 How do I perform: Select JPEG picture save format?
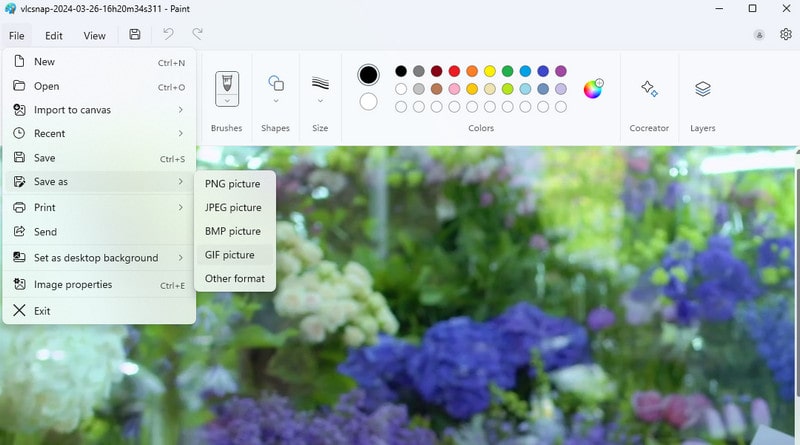233,208
